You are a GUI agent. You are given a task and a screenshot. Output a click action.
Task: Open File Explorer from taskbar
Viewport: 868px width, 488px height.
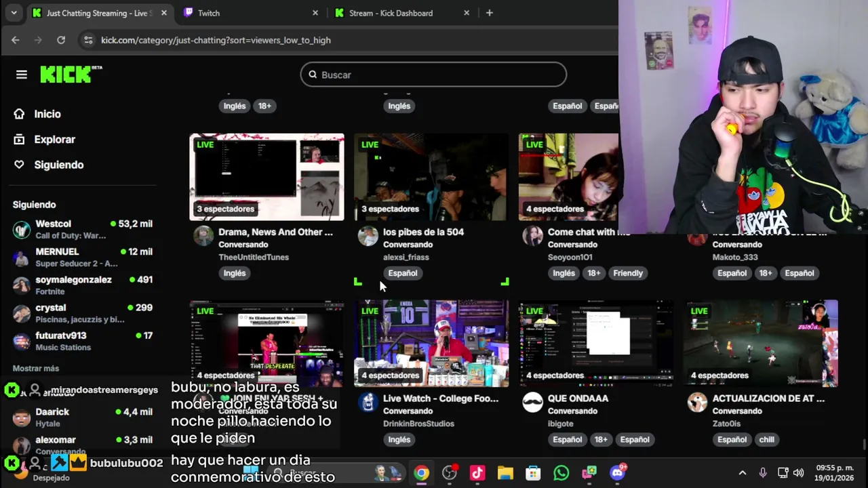pyautogui.click(x=505, y=473)
